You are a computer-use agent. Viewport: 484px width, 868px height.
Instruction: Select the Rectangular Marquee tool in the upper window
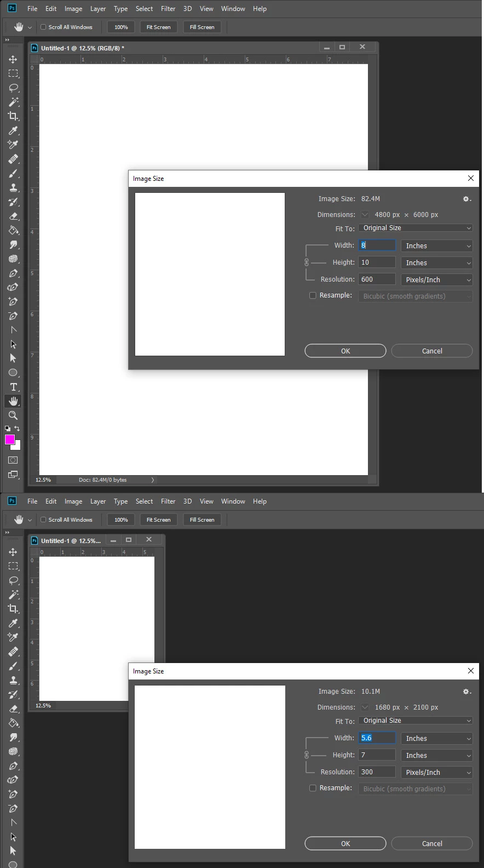pyautogui.click(x=13, y=73)
